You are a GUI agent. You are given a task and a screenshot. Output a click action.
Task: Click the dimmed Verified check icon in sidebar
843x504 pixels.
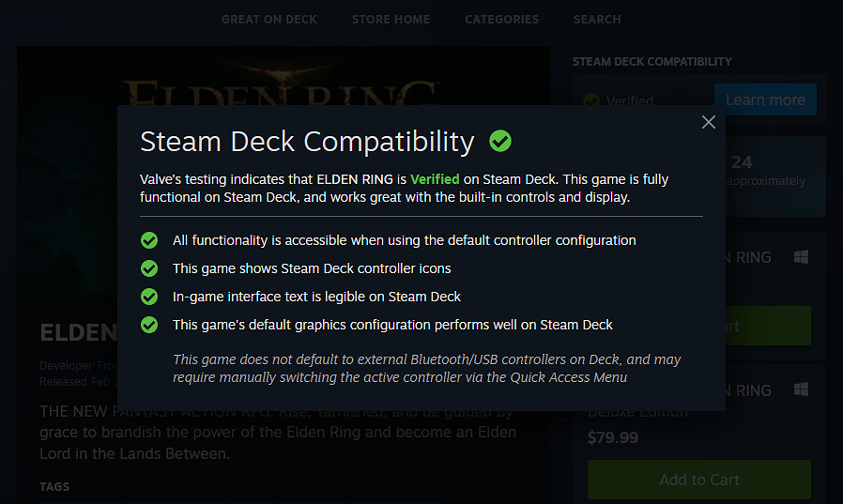(x=590, y=100)
